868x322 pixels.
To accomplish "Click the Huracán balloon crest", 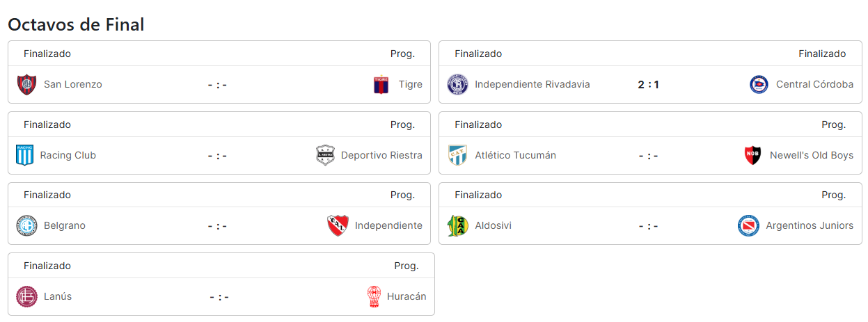I will (x=374, y=297).
